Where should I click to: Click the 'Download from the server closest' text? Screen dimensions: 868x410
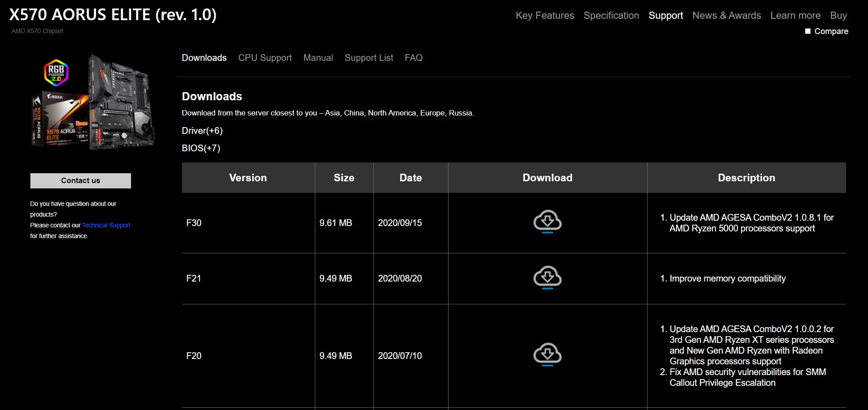point(328,113)
